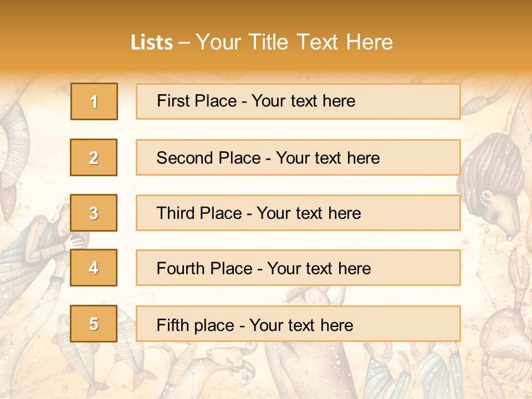Select the number 2 square
The image size is (532, 399).
pos(94,157)
